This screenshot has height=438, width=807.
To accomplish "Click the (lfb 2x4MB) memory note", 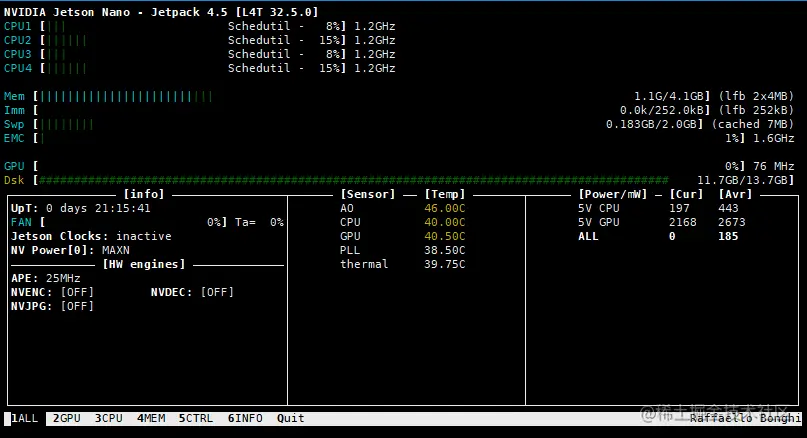I will click(756, 96).
